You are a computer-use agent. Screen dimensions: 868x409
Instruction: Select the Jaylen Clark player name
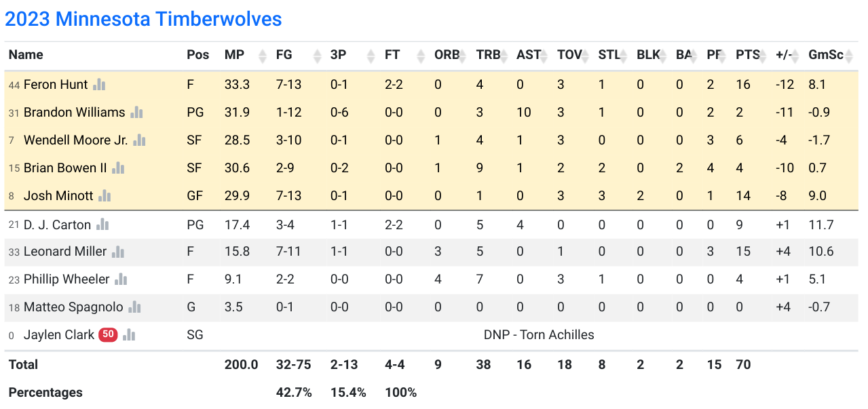[x=59, y=334]
